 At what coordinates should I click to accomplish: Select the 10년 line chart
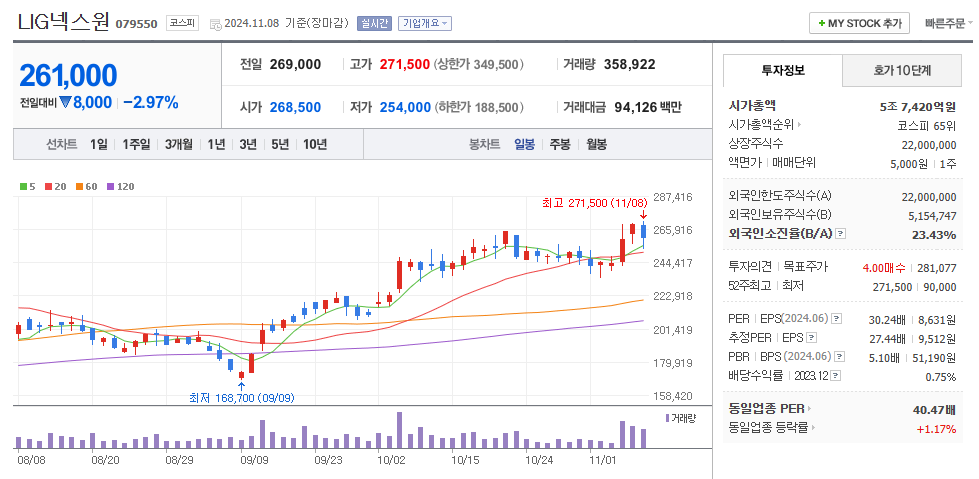(315, 144)
